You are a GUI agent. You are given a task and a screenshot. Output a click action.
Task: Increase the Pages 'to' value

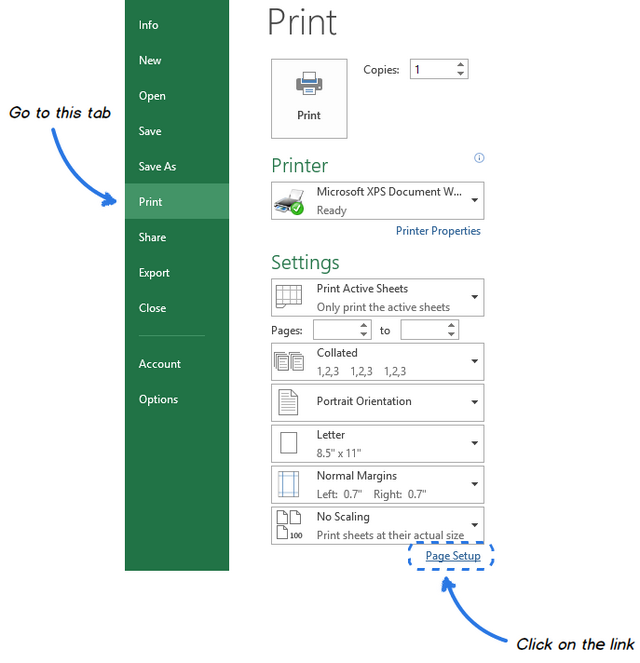click(451, 325)
